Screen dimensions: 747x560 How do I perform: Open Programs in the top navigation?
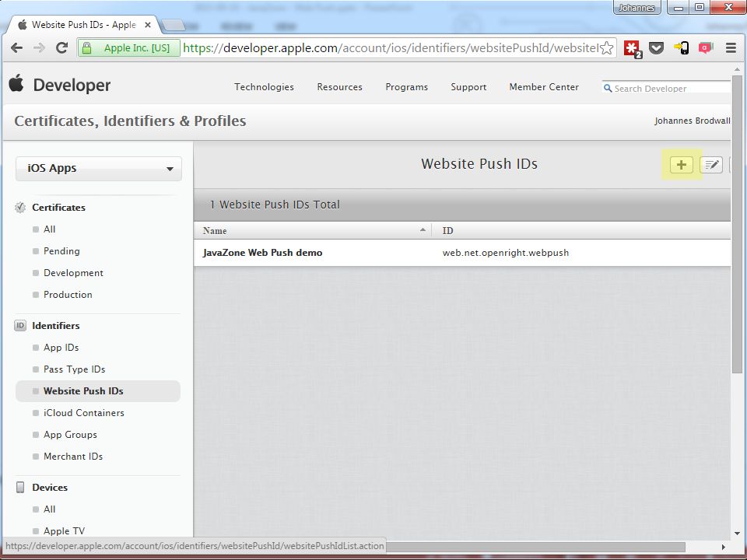[406, 87]
